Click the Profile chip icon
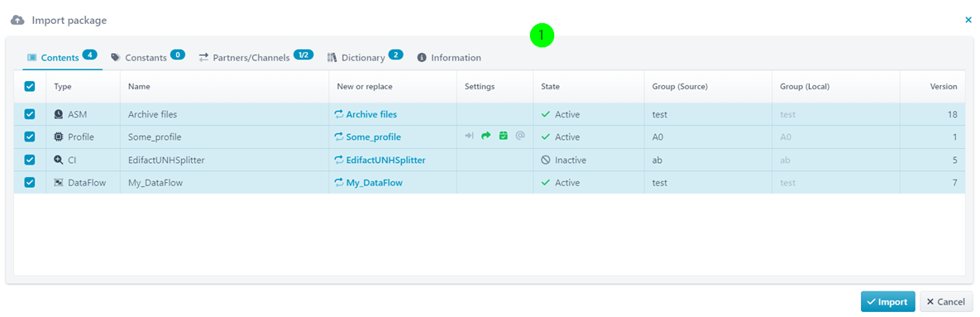 [59, 137]
